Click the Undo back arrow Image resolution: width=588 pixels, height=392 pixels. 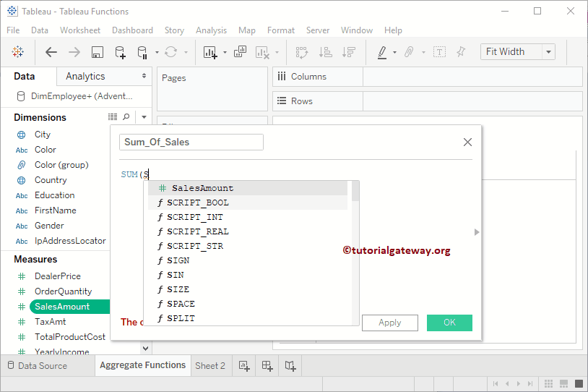pos(51,52)
